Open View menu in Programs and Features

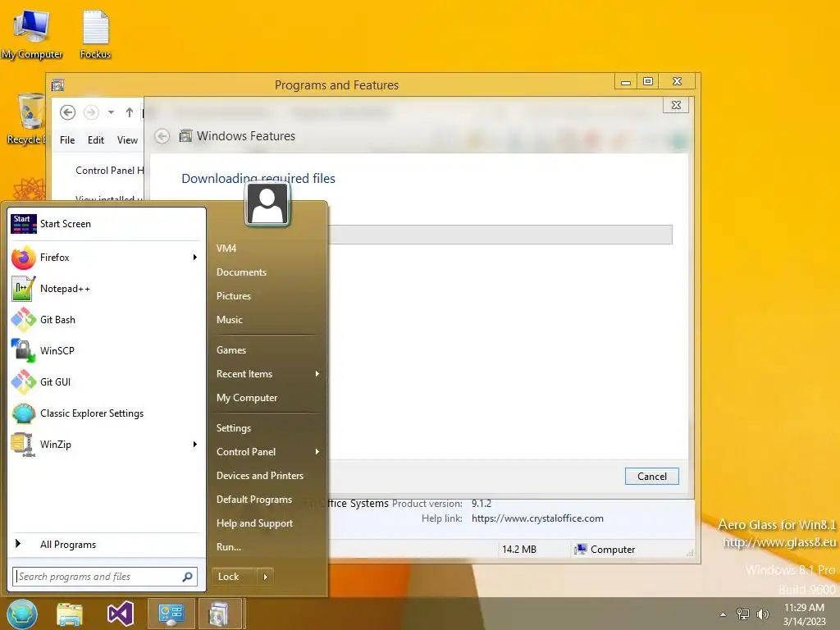tap(127, 139)
